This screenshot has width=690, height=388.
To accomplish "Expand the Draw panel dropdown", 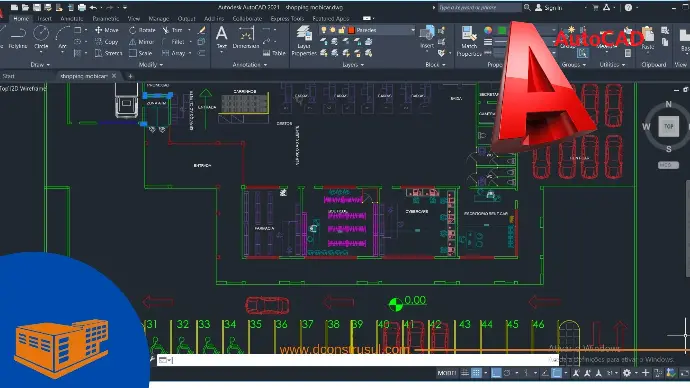I will [x=40, y=65].
